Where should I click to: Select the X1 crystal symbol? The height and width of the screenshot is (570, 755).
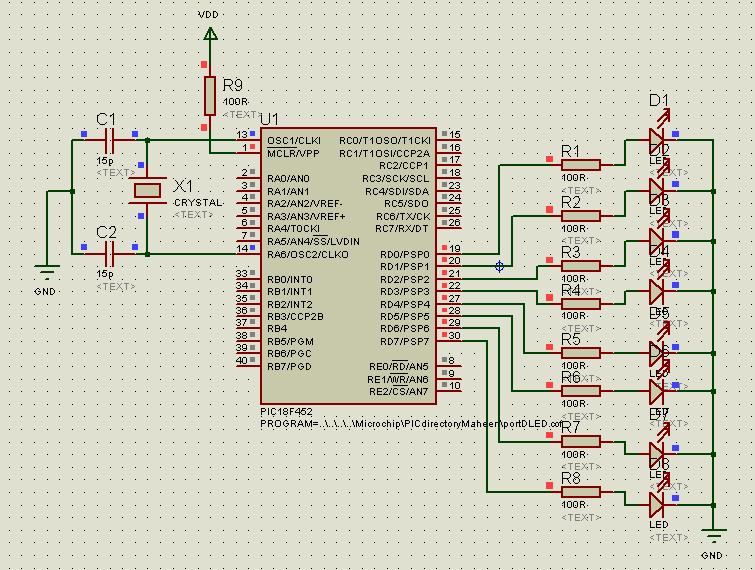point(147,191)
